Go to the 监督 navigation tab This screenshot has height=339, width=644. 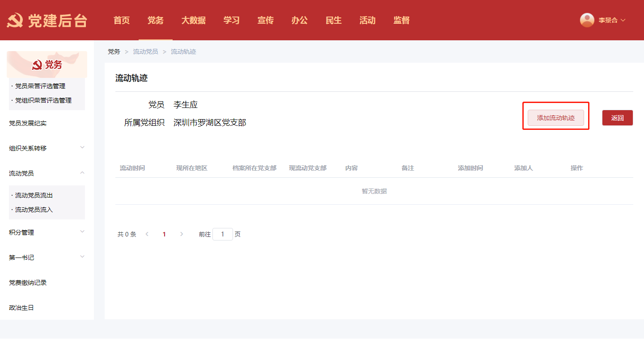[401, 20]
